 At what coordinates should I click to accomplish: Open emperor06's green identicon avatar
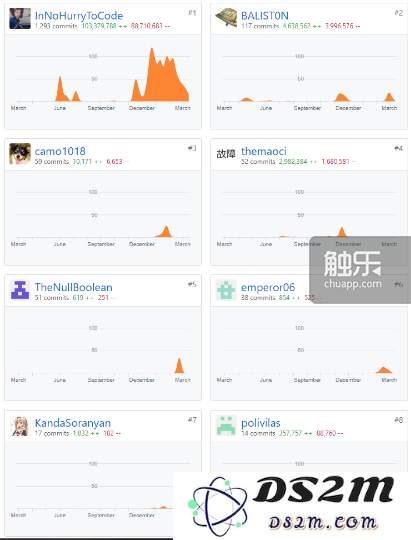[x=226, y=290]
